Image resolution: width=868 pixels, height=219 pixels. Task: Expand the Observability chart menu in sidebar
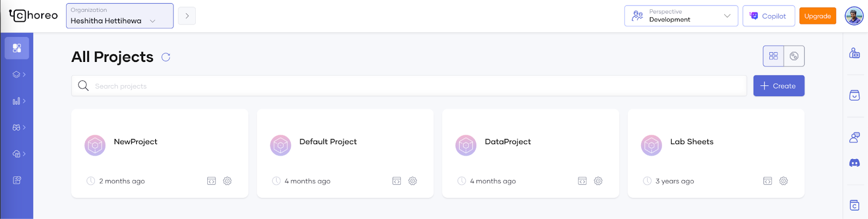(x=18, y=101)
